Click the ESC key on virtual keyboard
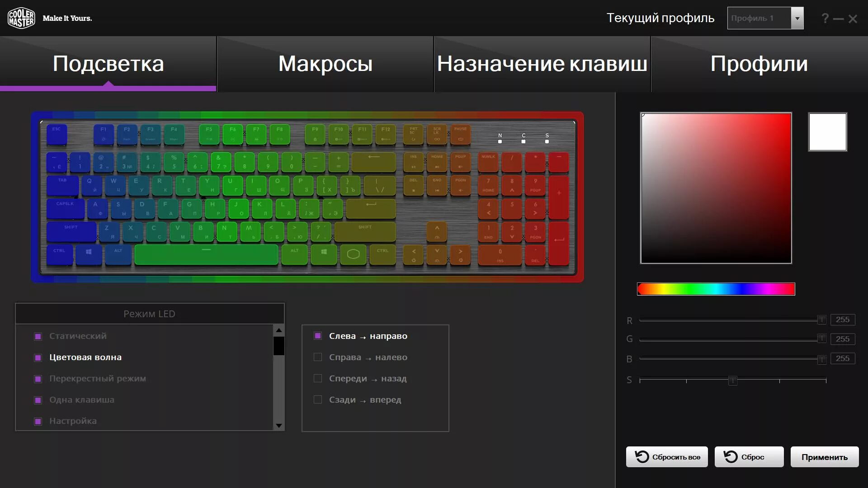 pos(57,134)
